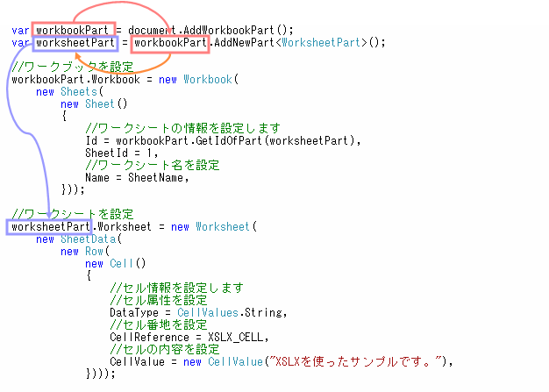
Task: Select the "new Sheet()" line
Action: [x=94, y=104]
